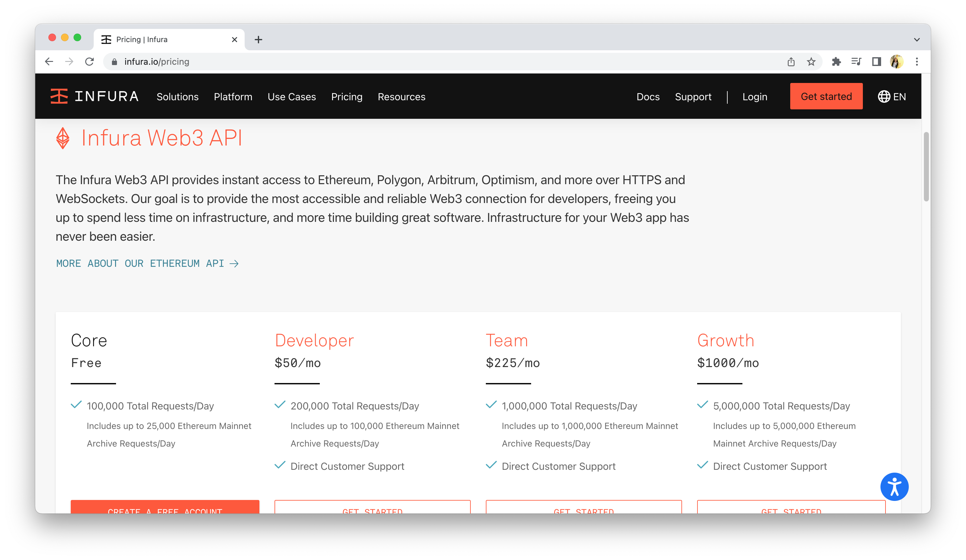Click the $50/mo price text
The image size is (966, 560).
297,363
